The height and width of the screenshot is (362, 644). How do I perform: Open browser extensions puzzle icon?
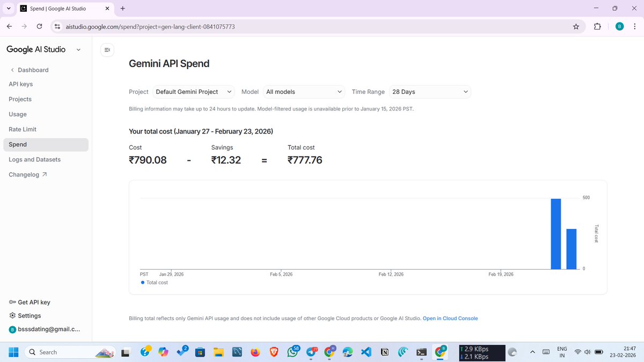(x=597, y=26)
